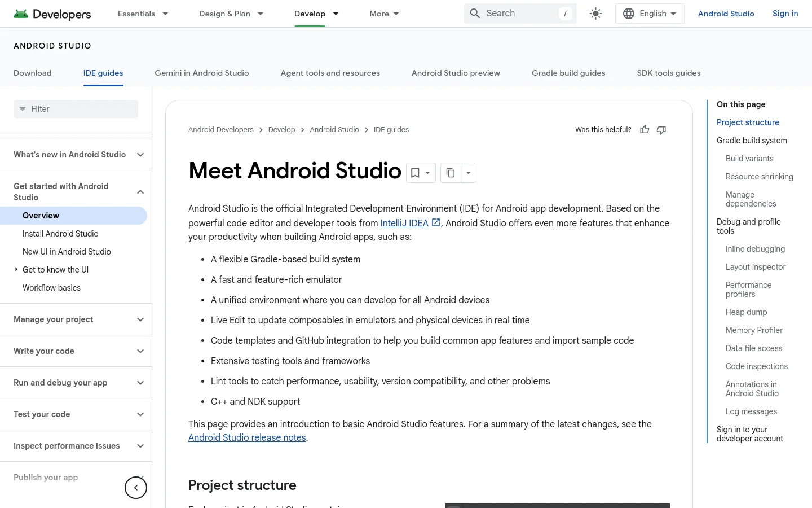This screenshot has width=812, height=508.
Task: Click the external link icon after IntelliJ IDEA
Action: pos(436,222)
